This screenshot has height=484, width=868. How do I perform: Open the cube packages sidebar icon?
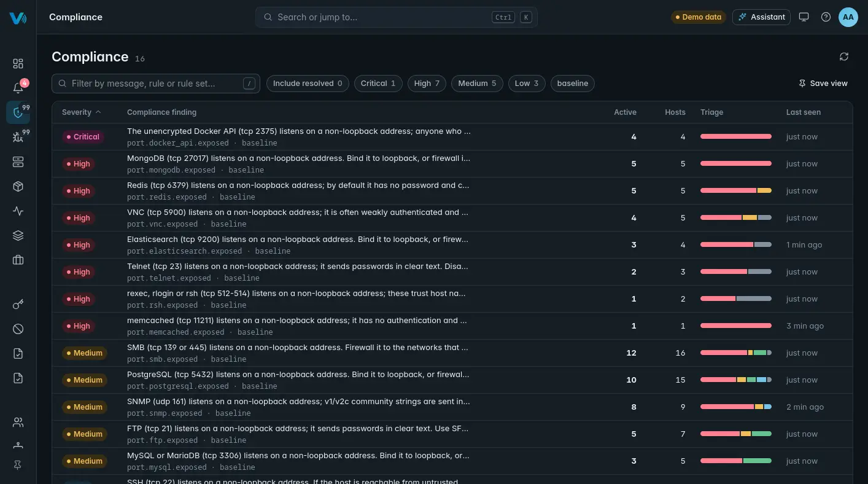tap(18, 186)
